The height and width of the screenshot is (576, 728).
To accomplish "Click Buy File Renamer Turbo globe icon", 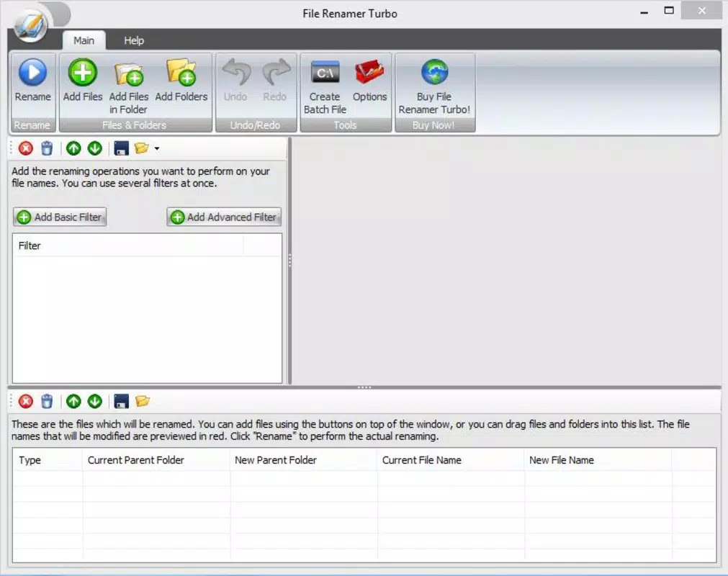I will point(435,72).
